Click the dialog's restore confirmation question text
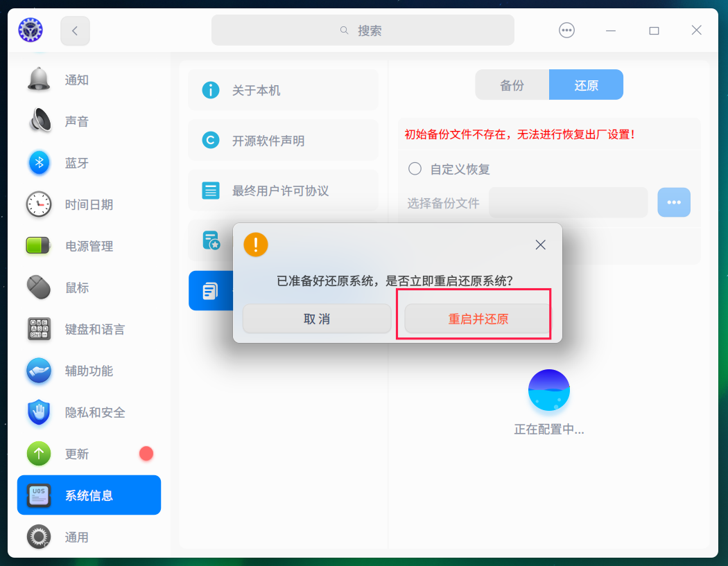Image resolution: width=728 pixels, height=566 pixels. tap(395, 281)
